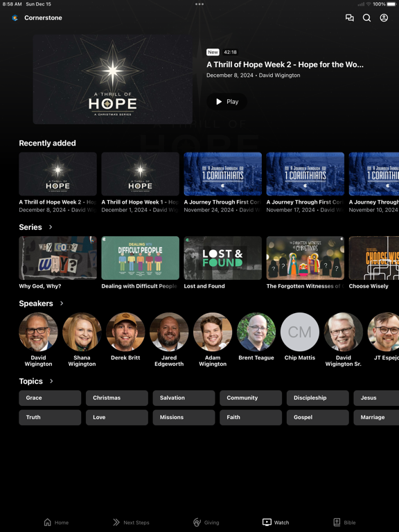Tap the Series heading
This screenshot has height=532, width=399.
[30, 227]
